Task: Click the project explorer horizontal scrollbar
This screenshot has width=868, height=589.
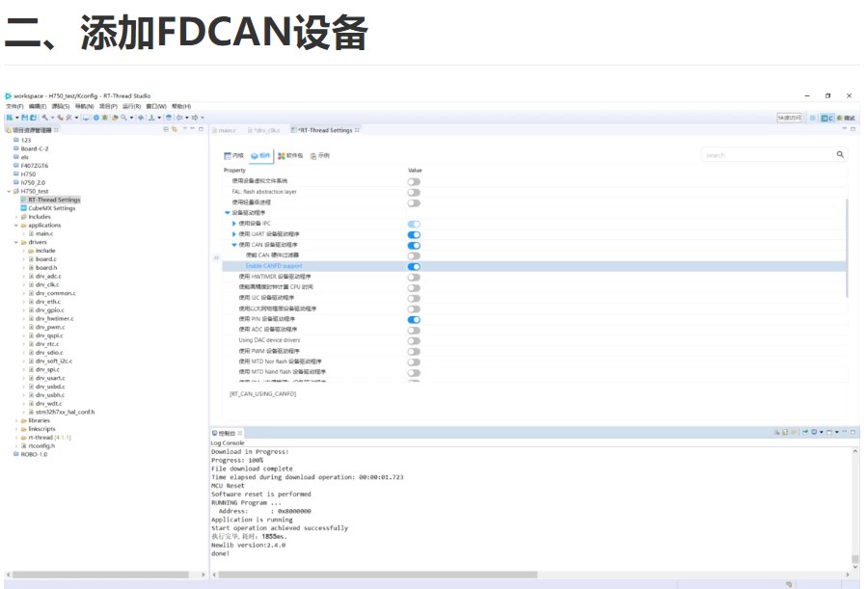Action: click(100, 575)
